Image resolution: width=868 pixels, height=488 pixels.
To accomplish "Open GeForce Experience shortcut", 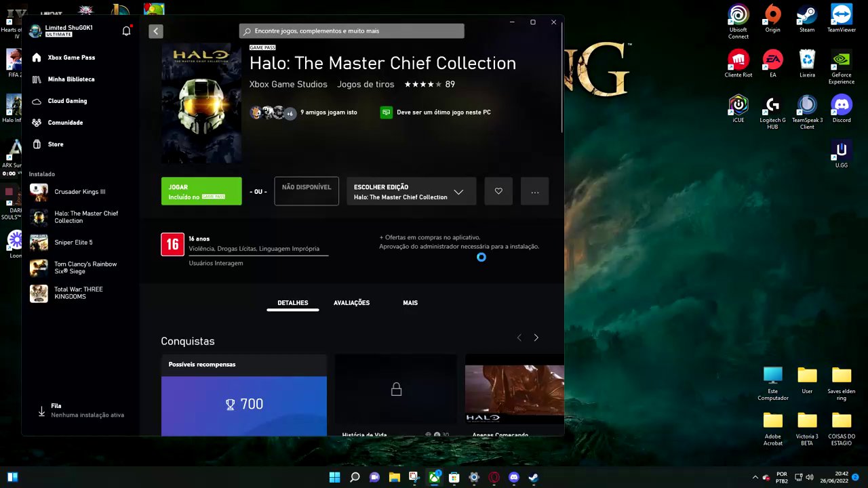I will (x=842, y=67).
